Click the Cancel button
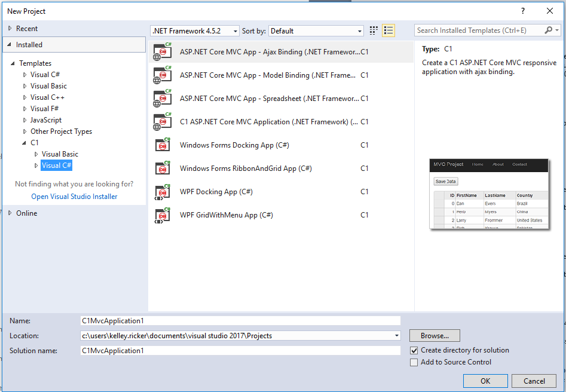566x392 pixels. point(534,381)
